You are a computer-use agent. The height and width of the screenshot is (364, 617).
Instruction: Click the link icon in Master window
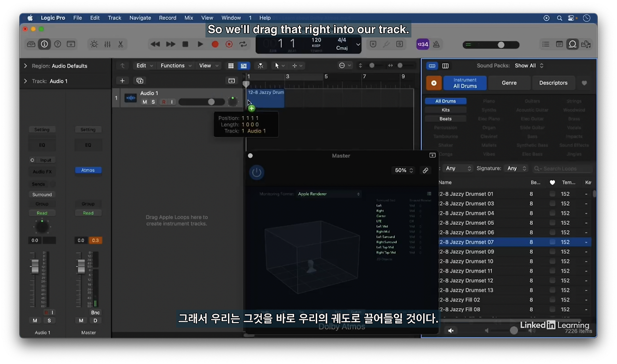pyautogui.click(x=425, y=170)
